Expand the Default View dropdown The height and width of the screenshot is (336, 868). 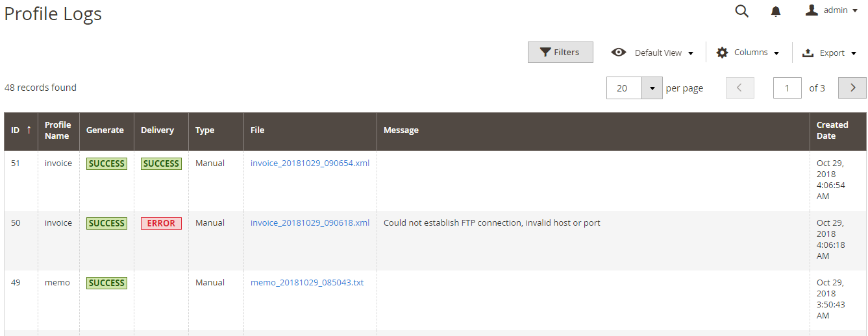[663, 53]
